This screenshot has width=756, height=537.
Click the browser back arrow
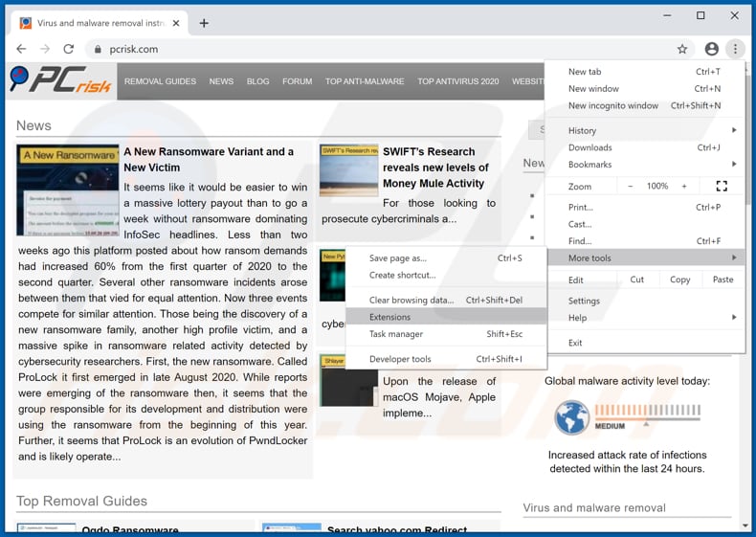click(21, 49)
